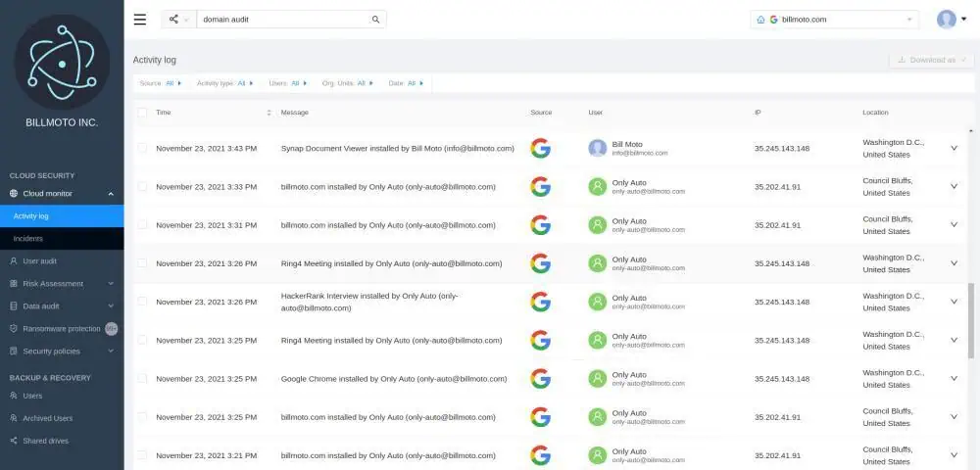Click Google icon in 3:31 PM row
Image resolution: width=980 pixels, height=470 pixels.
click(541, 224)
